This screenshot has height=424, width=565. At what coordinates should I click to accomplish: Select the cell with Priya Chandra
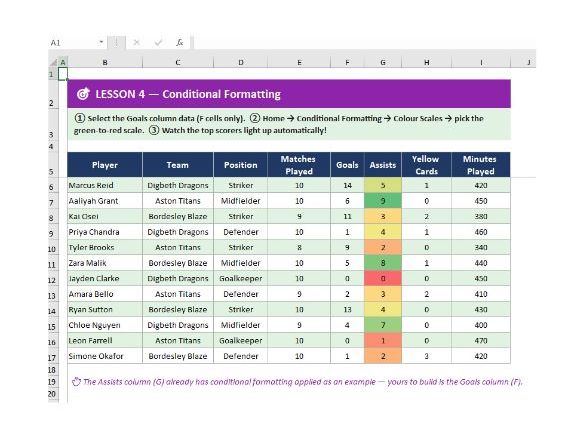pyautogui.click(x=105, y=232)
